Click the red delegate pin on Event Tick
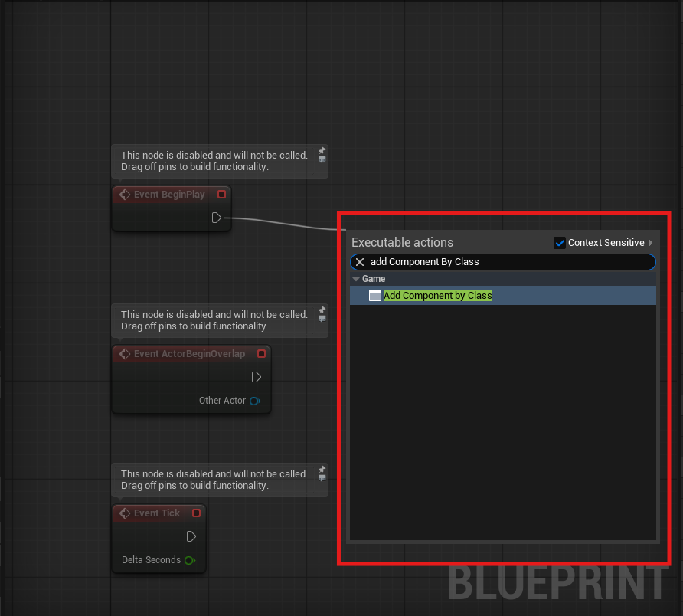The width and height of the screenshot is (683, 616). pyautogui.click(x=197, y=513)
